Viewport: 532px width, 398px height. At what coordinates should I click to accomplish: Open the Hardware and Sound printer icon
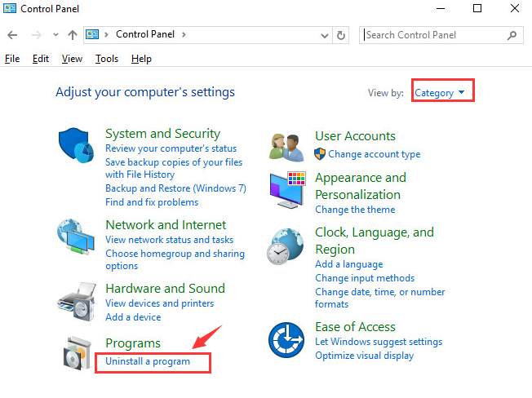(77, 302)
